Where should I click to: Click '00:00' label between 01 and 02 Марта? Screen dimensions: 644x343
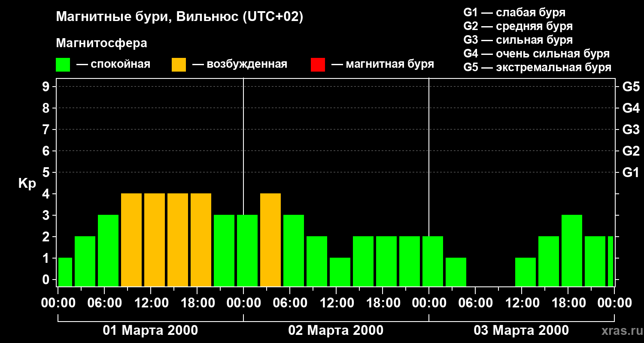pos(243,303)
